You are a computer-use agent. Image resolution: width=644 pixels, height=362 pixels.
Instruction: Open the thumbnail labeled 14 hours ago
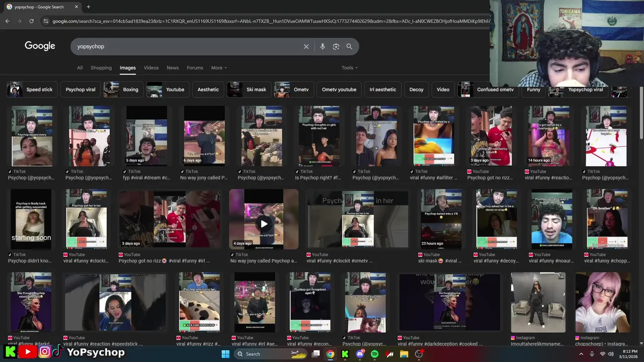[549, 136]
